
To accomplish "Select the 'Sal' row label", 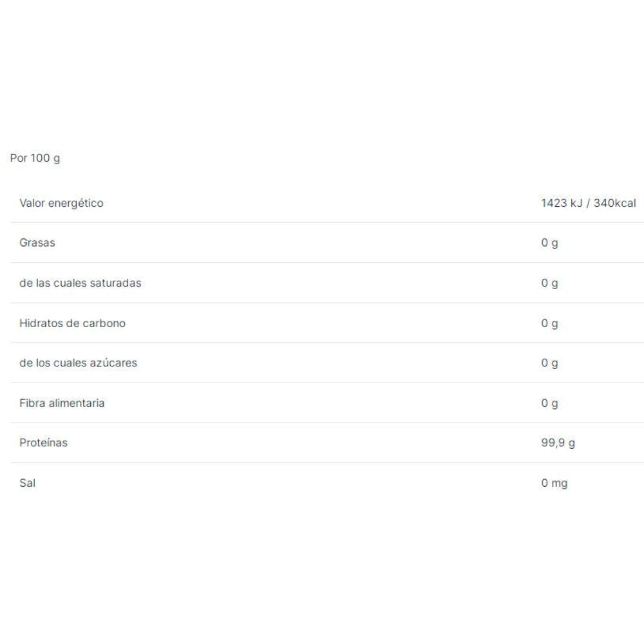I will point(27,483).
